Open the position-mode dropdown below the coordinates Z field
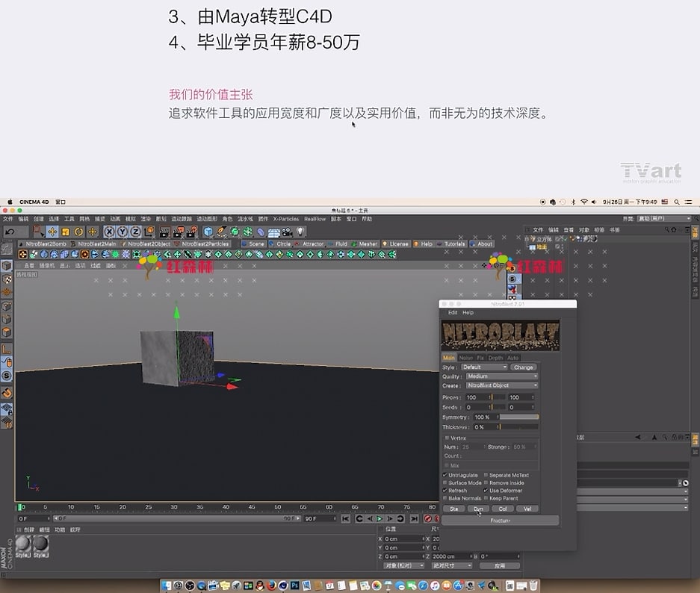Viewport: 700px width, 593px height. (404, 566)
